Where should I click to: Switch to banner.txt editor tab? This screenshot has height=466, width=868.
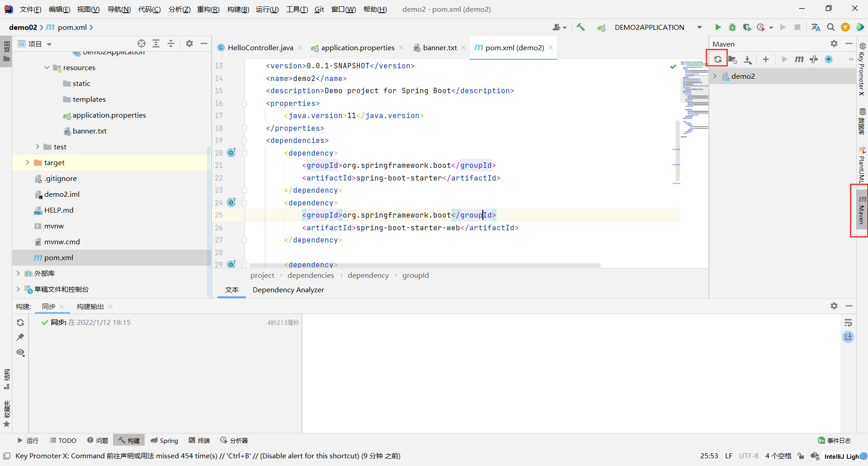tap(439, 48)
